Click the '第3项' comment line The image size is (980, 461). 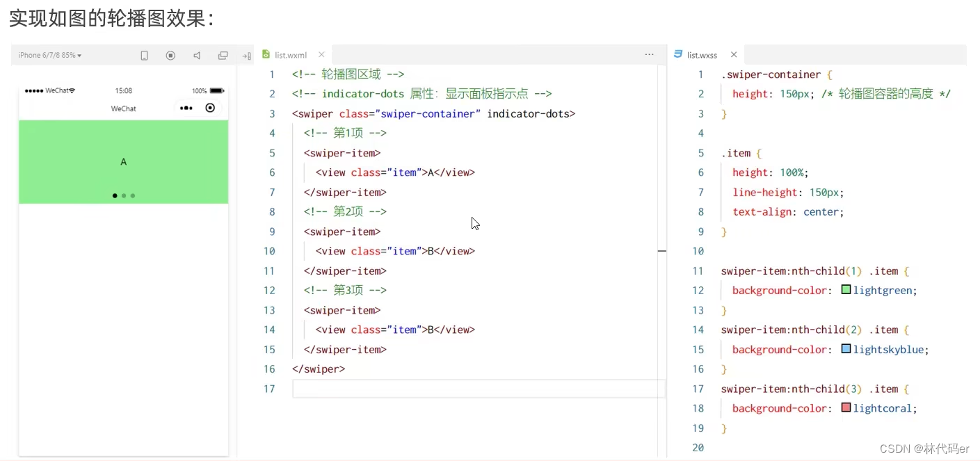click(x=345, y=290)
